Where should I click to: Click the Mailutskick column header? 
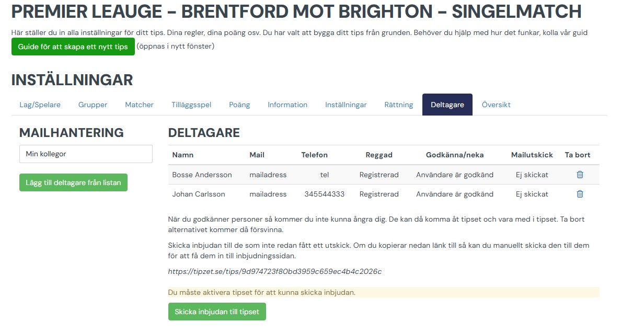532,155
